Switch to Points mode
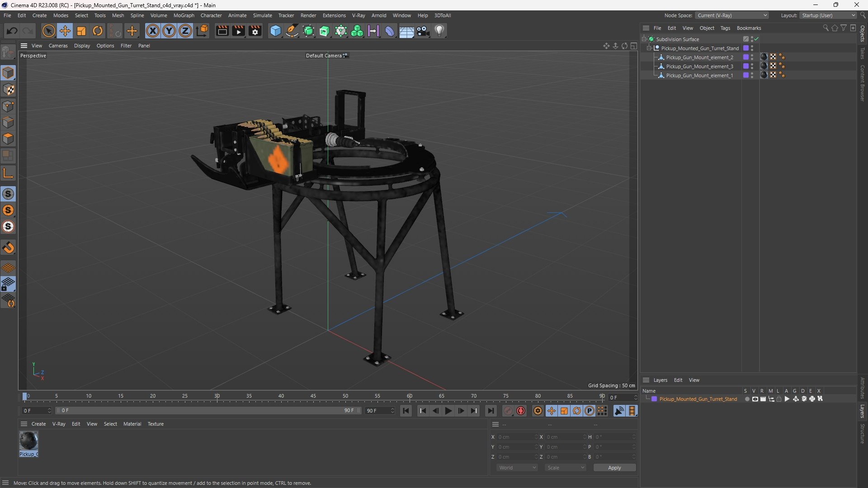This screenshot has height=488, width=868. (x=8, y=106)
